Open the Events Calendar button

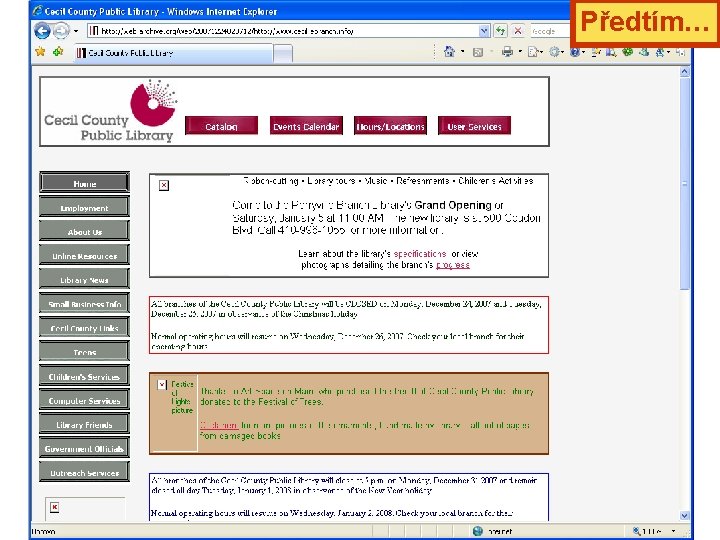point(306,126)
